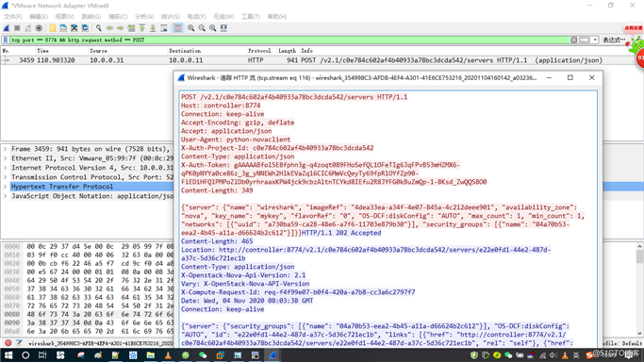Open the 捕获(C) menu
The height and width of the screenshot is (362, 644).
[118, 16]
